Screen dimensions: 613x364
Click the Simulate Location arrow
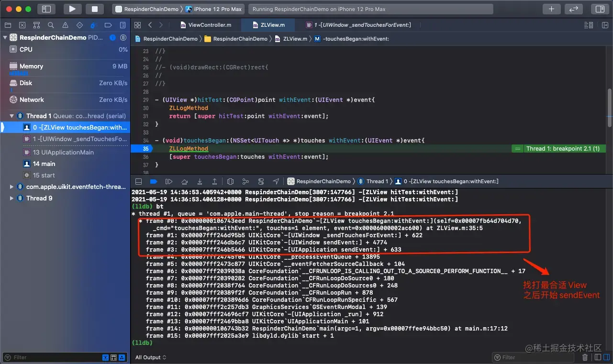pos(276,181)
